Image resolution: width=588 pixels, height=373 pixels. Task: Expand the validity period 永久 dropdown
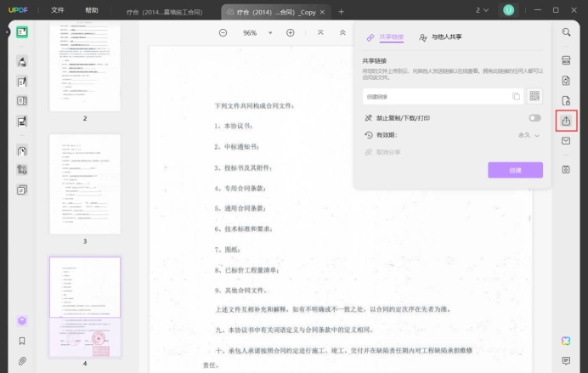(529, 135)
